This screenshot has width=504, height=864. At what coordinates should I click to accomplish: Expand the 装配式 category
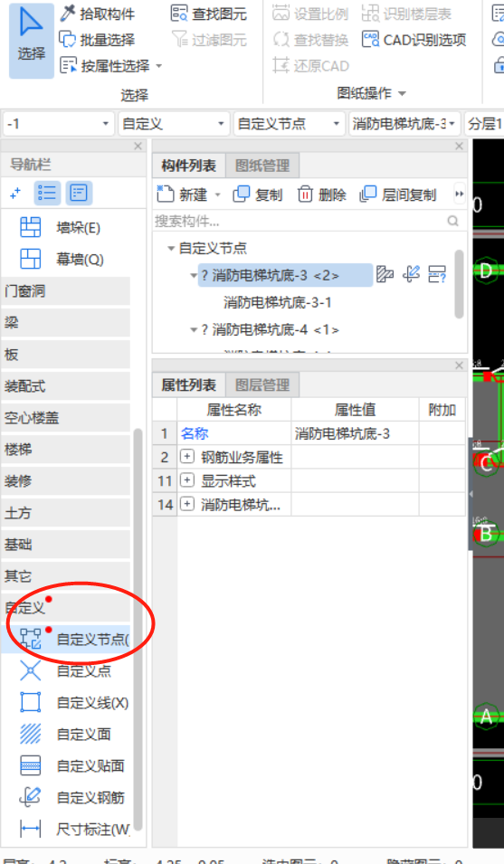(x=66, y=385)
